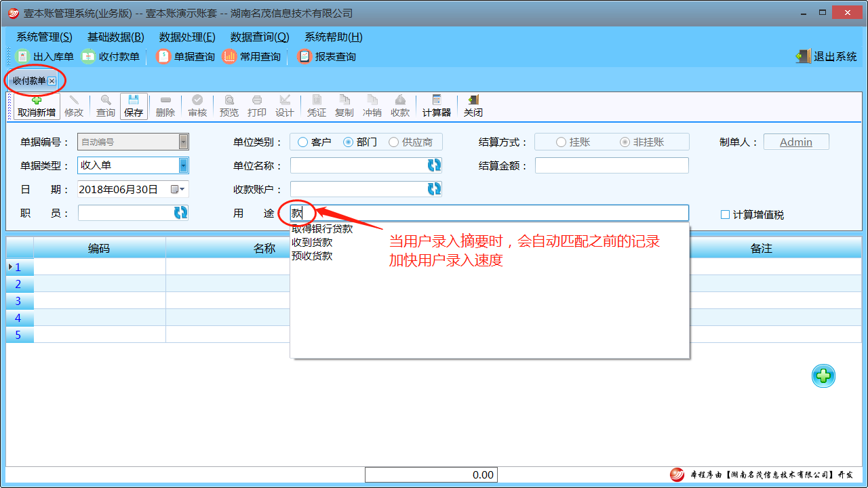The width and height of the screenshot is (868, 488).
Task: Click the Admin 制单人 link
Action: coord(796,142)
